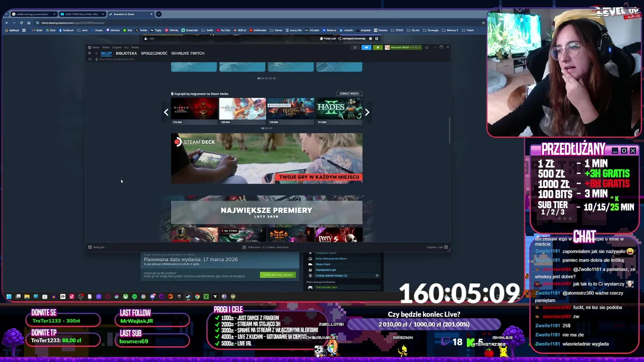Reload the browser page

(21, 23)
